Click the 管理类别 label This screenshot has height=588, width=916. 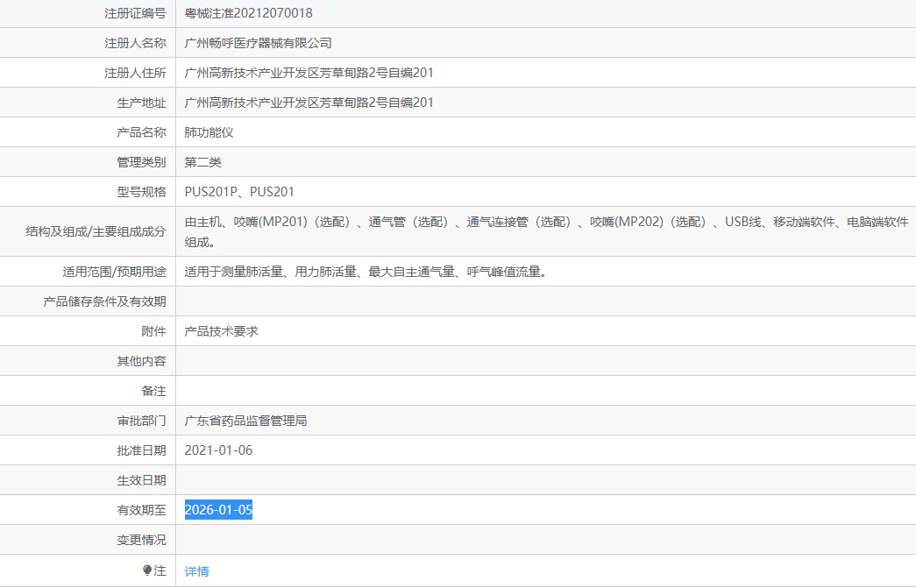click(x=141, y=162)
